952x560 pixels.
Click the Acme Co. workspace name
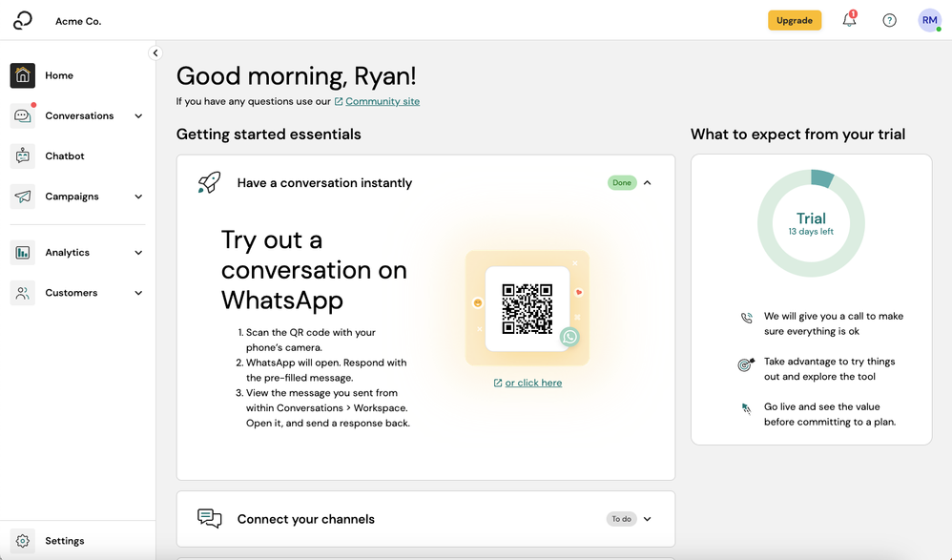[x=78, y=21]
